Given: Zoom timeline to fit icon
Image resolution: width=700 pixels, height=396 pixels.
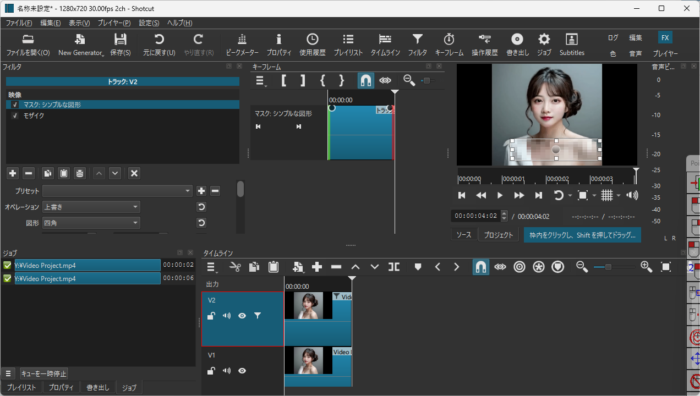Looking at the screenshot, I should [666, 267].
